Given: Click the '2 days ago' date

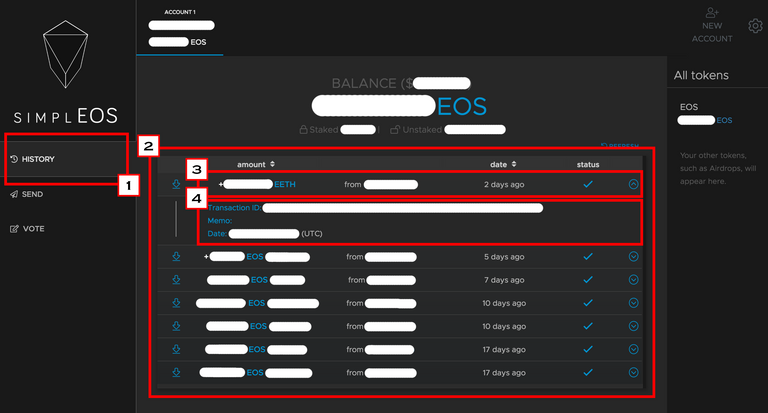Looking at the screenshot, I should (504, 185).
